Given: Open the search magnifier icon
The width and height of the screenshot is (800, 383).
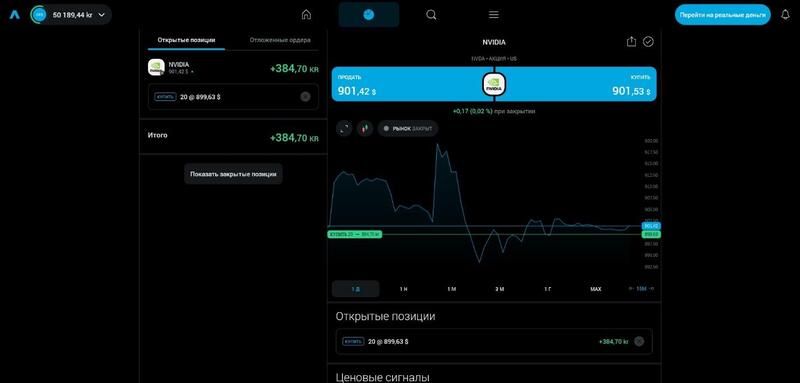Looking at the screenshot, I should pyautogui.click(x=431, y=15).
